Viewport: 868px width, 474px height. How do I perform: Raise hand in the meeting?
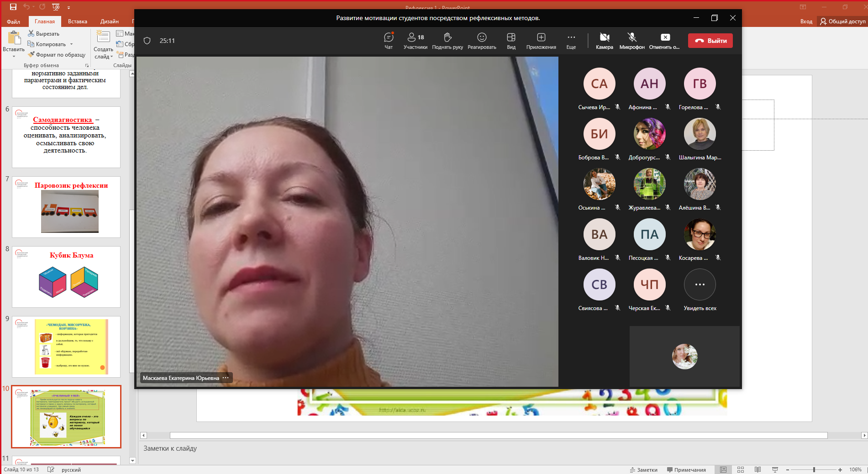coord(447,41)
